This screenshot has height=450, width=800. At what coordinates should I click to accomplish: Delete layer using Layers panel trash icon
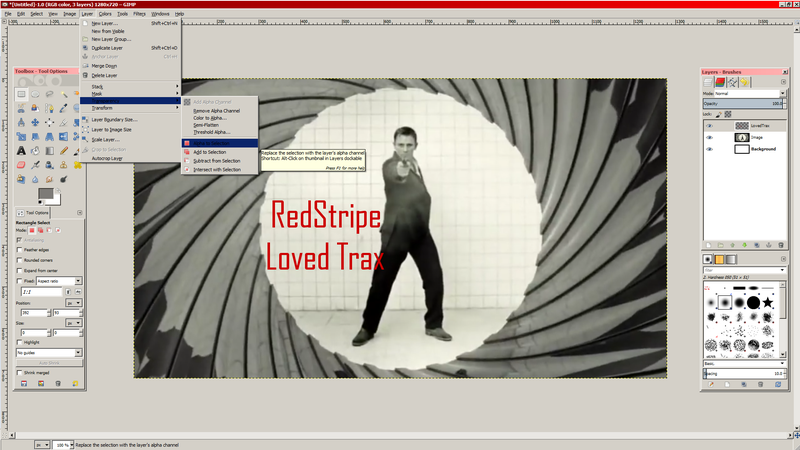pos(781,245)
